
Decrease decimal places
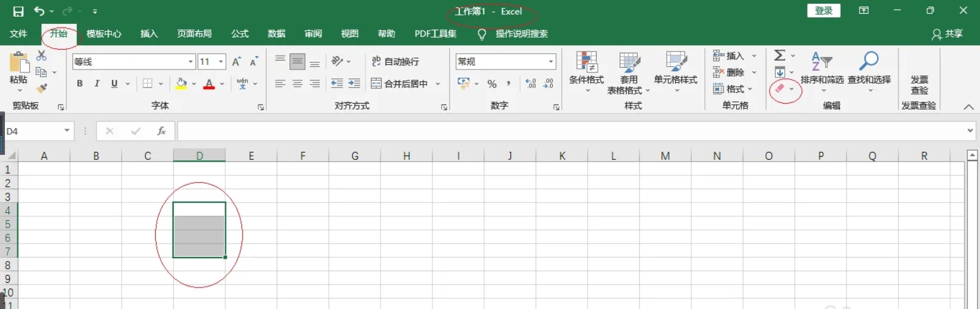[548, 84]
